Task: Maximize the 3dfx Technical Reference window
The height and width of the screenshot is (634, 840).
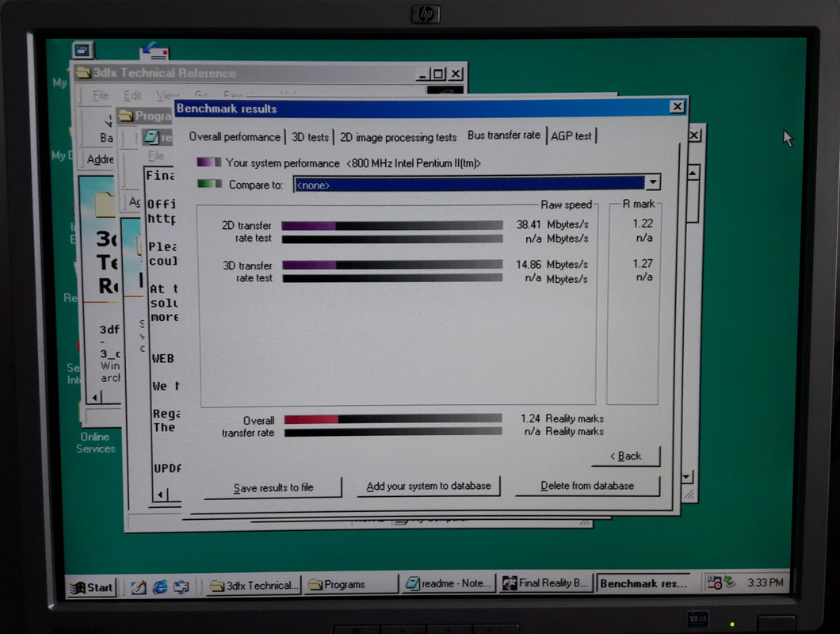Action: click(x=437, y=74)
